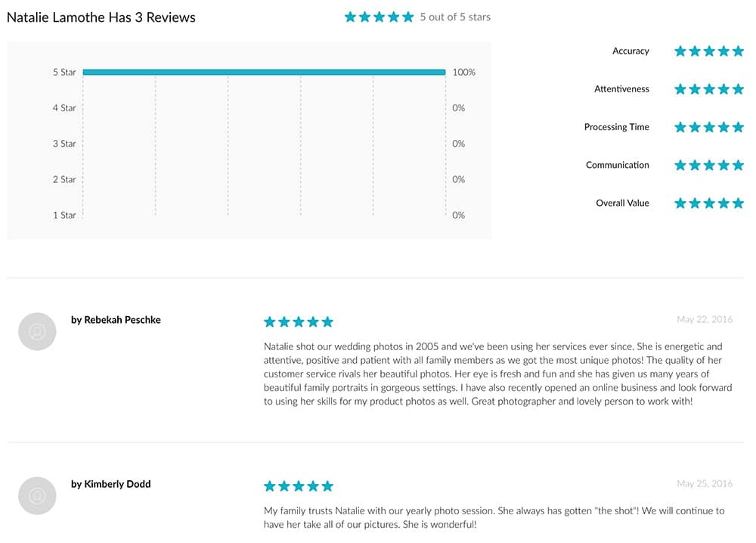
Task: Select the 4 Star row label
Action: point(64,108)
